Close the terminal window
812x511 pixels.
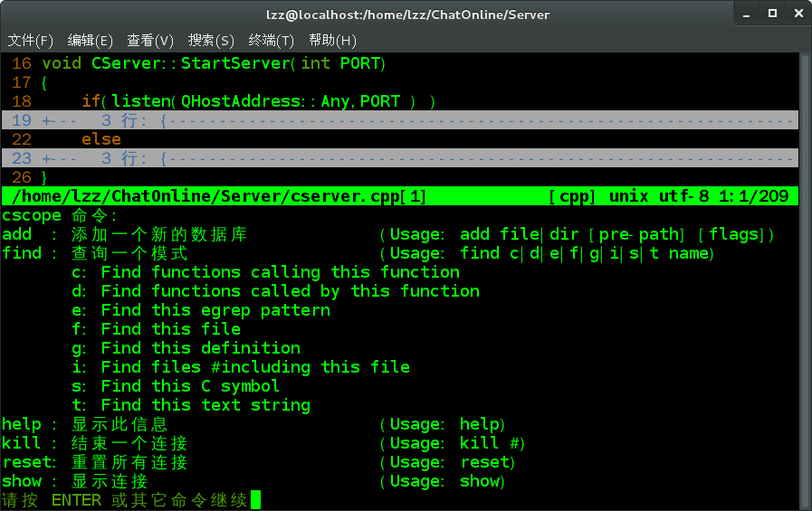tap(798, 14)
